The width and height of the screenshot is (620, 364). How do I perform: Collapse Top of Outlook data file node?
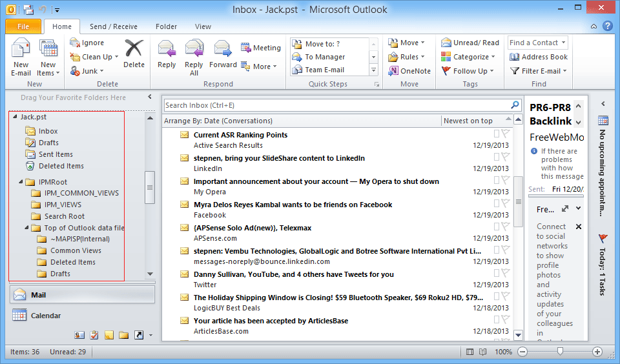click(27, 228)
